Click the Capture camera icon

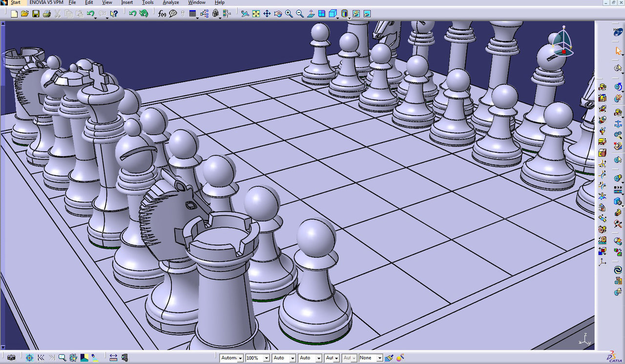[x=11, y=358]
